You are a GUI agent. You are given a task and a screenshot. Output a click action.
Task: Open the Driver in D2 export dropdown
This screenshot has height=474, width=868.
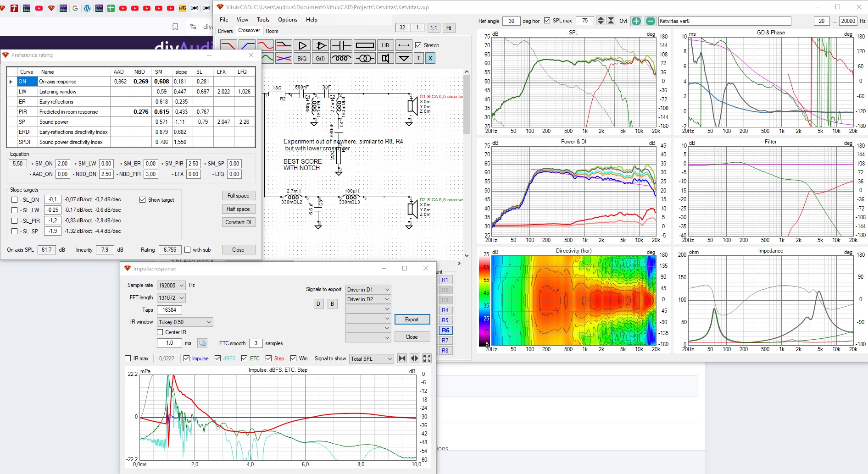tap(368, 299)
